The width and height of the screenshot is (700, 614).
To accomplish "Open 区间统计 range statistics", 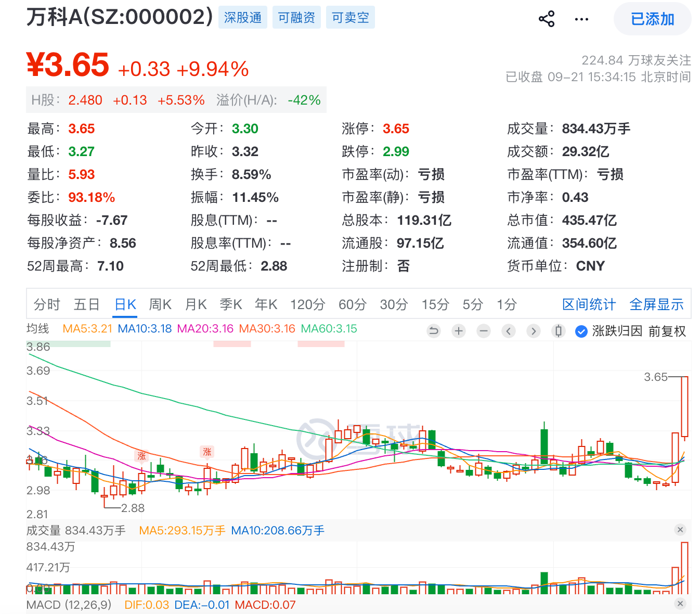I will tap(589, 304).
